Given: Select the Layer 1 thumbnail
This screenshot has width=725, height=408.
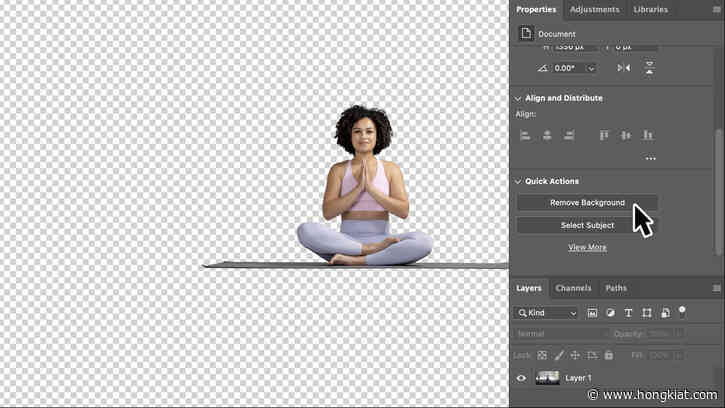Looking at the screenshot, I should click(x=547, y=378).
